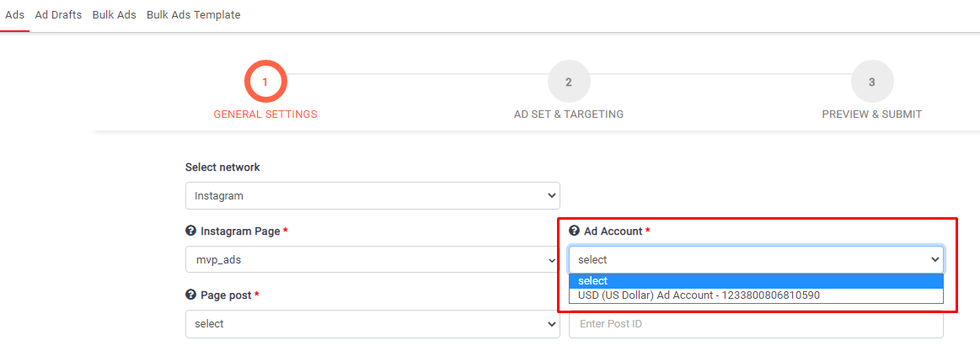Screen dimensions: 980x351
Task: Open the Bulk Ads Template tab
Action: [193, 15]
